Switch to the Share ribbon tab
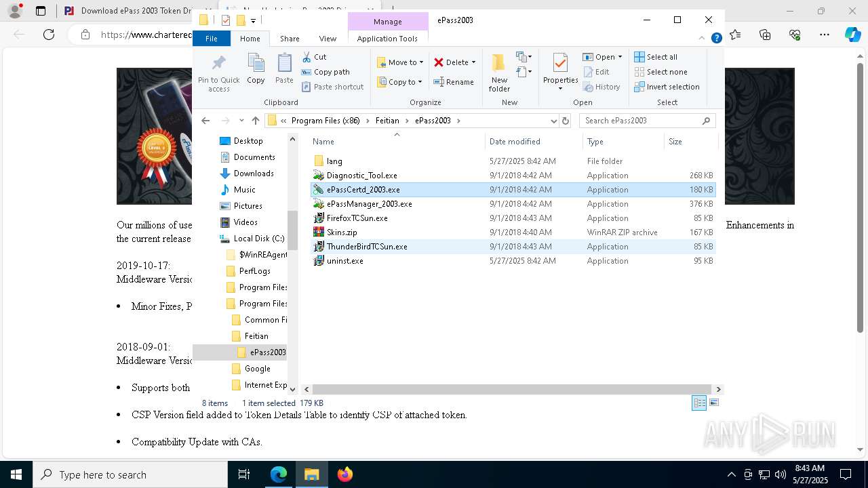The width and height of the screenshot is (868, 488). (290, 39)
